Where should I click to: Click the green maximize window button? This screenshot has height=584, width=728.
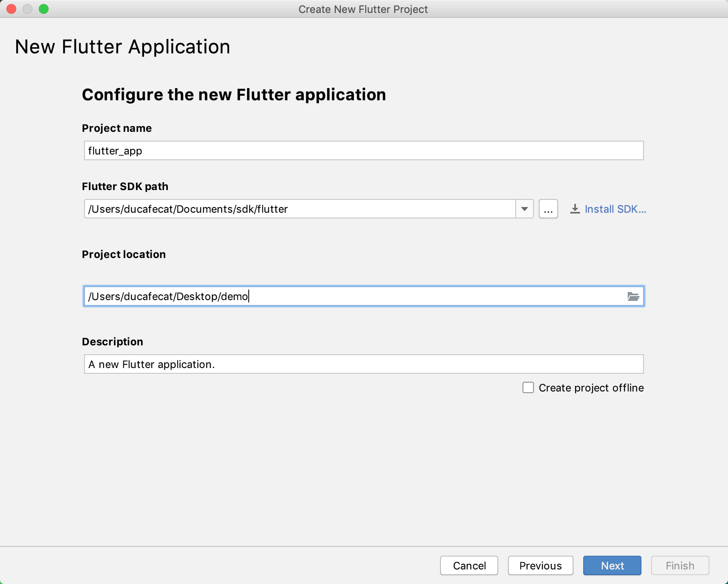pyautogui.click(x=44, y=9)
